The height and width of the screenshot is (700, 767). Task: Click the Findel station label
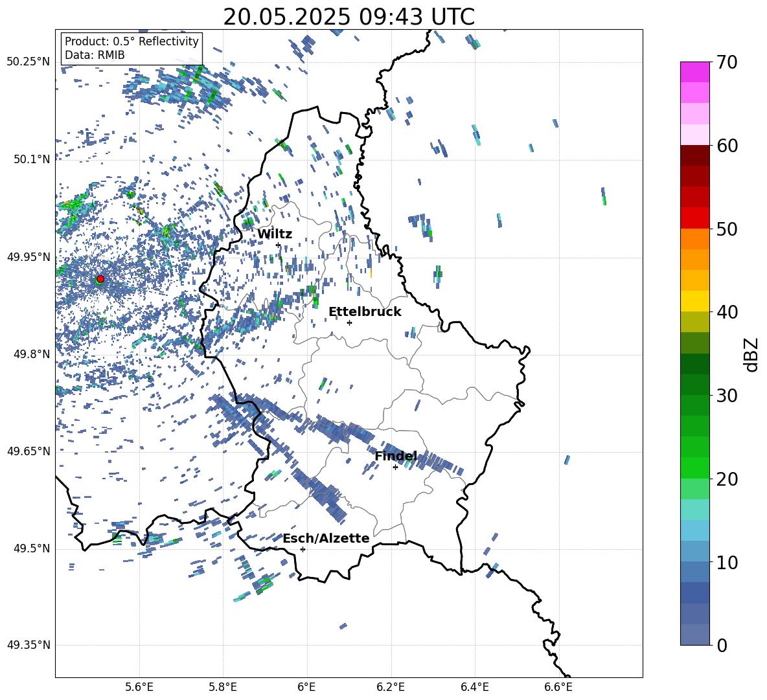click(396, 457)
